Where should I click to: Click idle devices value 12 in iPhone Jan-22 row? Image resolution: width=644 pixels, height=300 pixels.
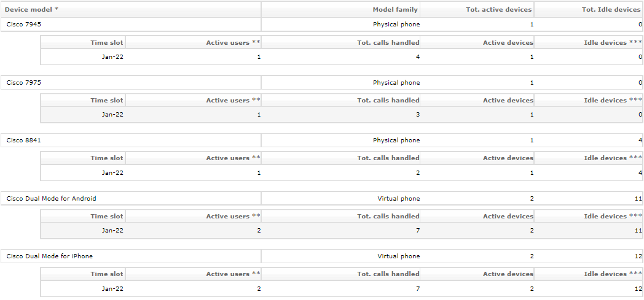[x=638, y=289]
